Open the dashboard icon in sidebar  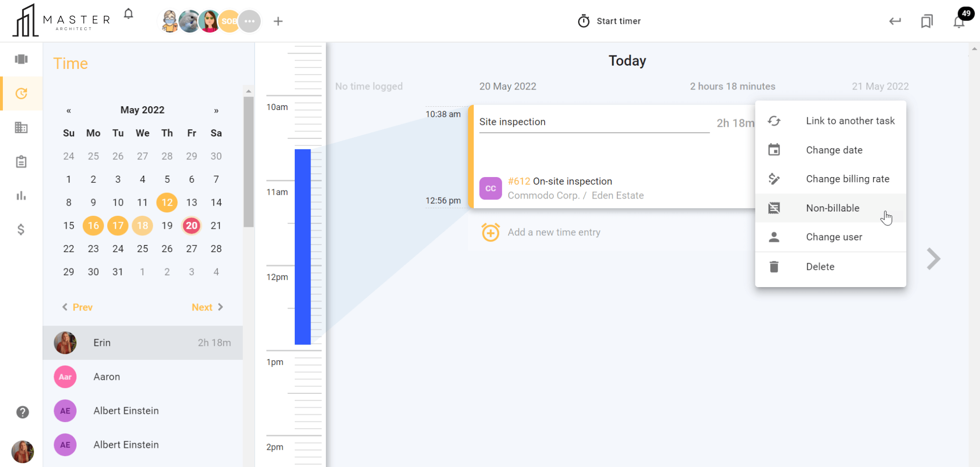point(21,59)
